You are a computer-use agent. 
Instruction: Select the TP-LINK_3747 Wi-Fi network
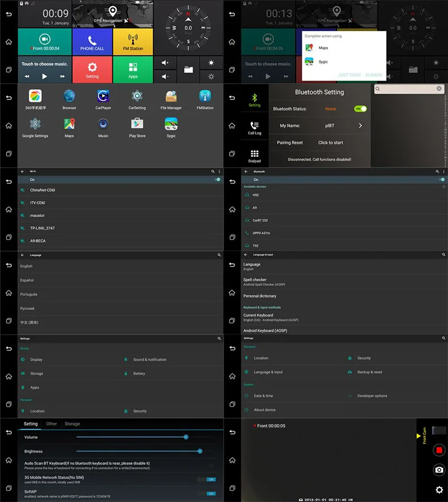point(120,228)
